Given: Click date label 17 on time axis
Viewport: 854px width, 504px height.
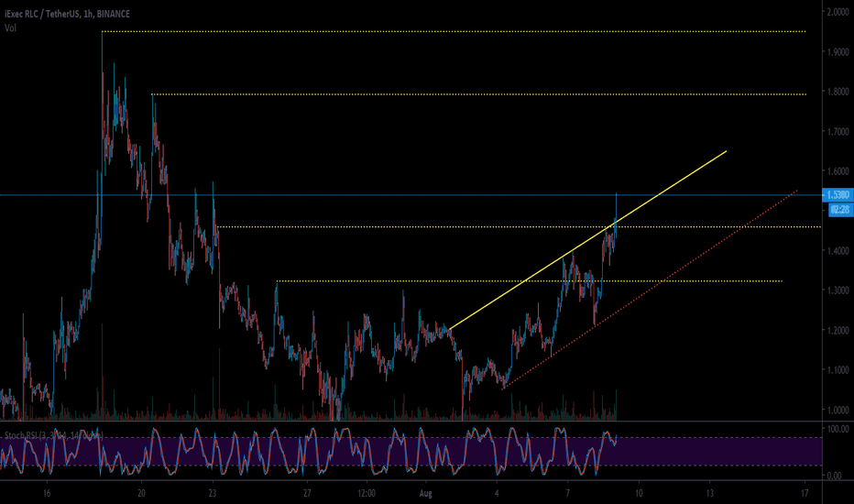Looking at the screenshot, I should coord(805,494).
